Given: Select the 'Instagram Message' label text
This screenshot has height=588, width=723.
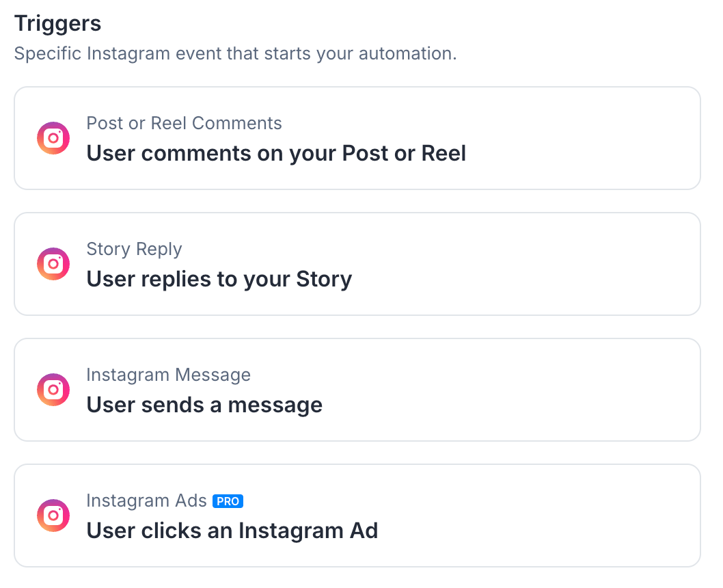Looking at the screenshot, I should tap(168, 375).
